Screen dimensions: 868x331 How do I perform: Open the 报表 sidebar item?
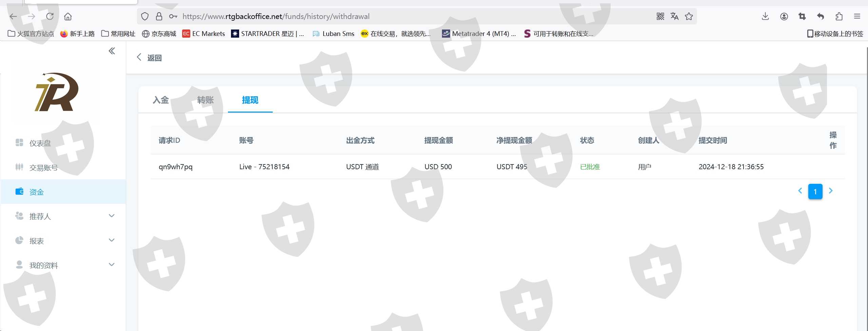pyautogui.click(x=63, y=241)
